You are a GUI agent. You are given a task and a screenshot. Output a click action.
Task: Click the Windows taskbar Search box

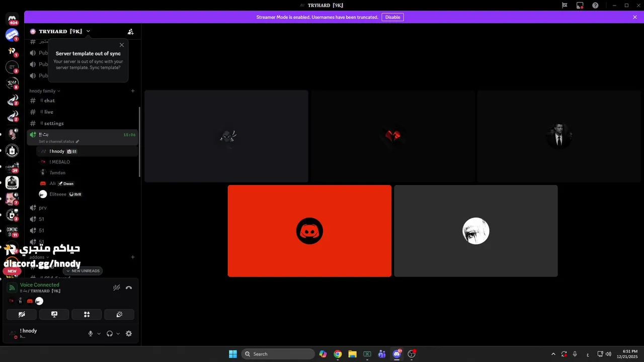pos(278,354)
